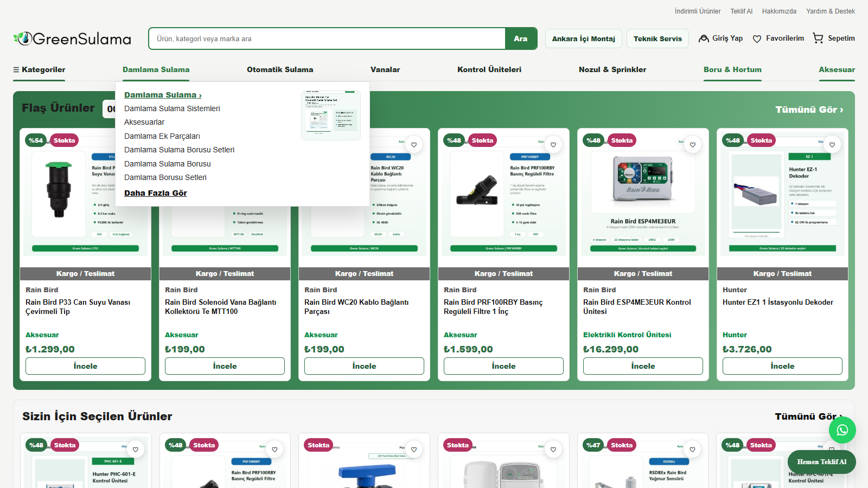Open the Giriş Yap user icon
The height and width of the screenshot is (488, 868).
click(x=704, y=38)
